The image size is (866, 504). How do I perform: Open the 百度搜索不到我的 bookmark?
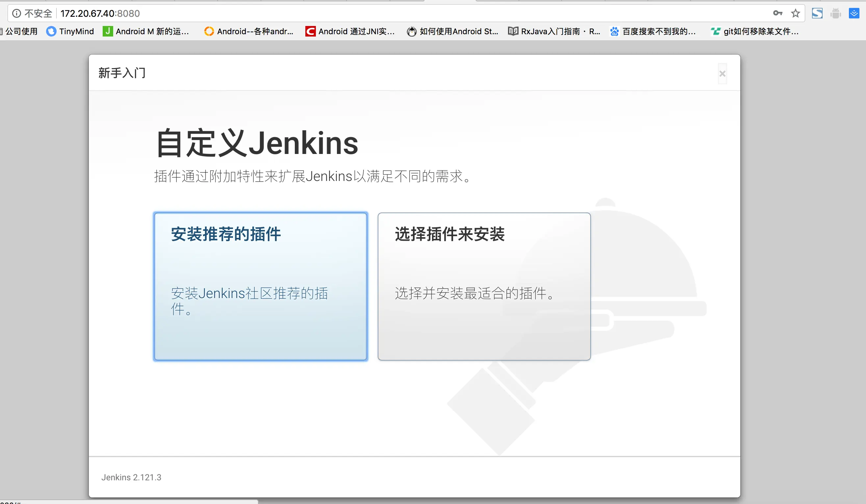(653, 31)
